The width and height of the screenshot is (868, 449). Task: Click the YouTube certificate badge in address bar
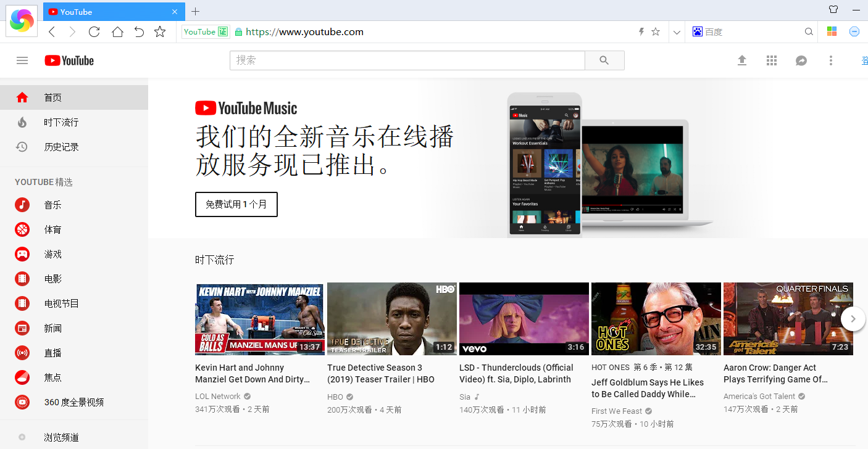206,31
